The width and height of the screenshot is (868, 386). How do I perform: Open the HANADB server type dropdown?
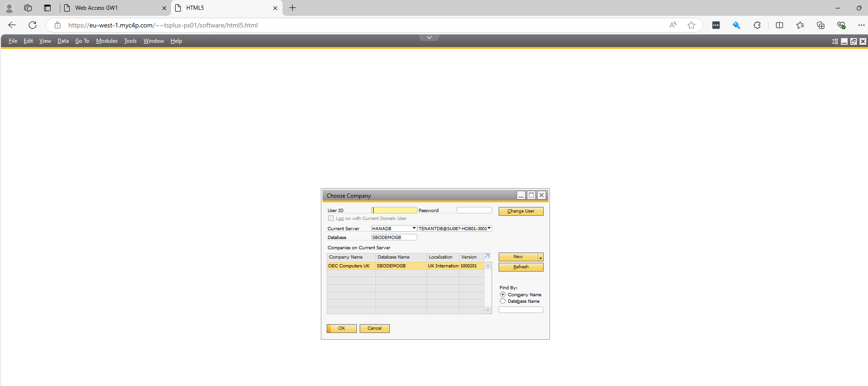click(x=414, y=228)
